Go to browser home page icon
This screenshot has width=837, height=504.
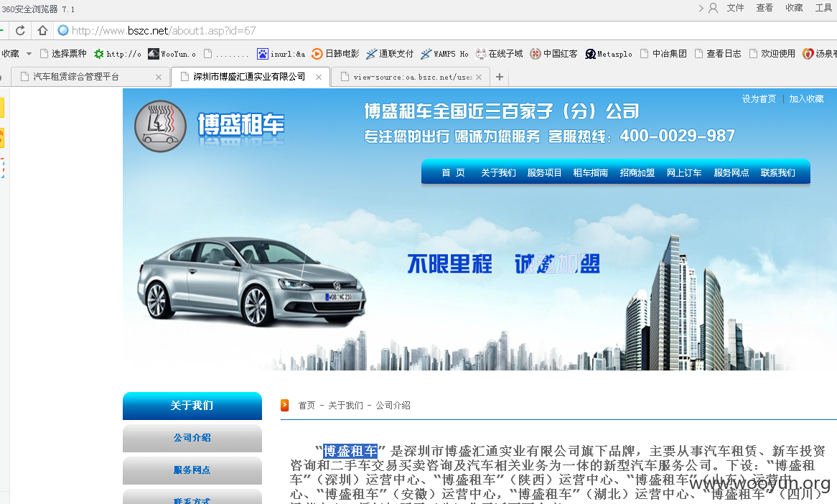pyautogui.click(x=42, y=30)
